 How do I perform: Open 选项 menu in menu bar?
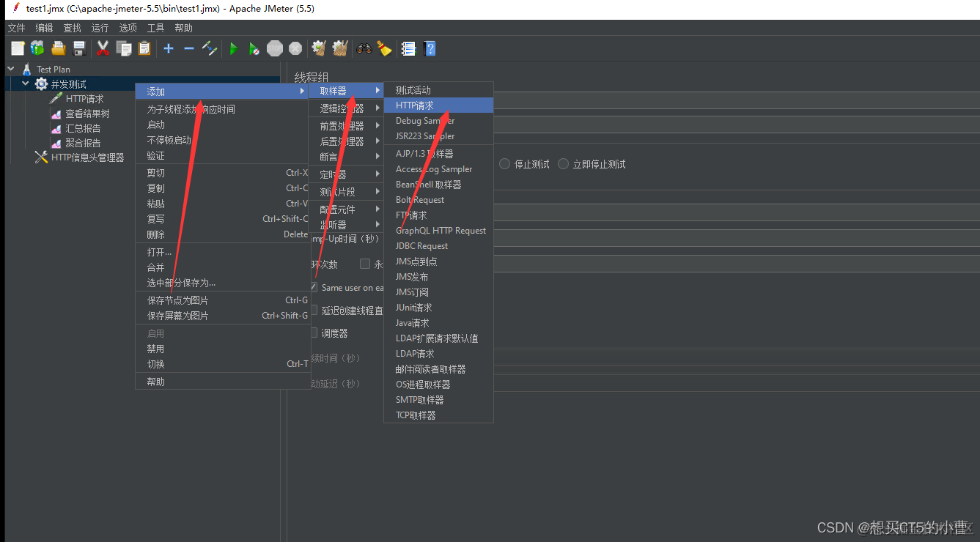tap(128, 28)
